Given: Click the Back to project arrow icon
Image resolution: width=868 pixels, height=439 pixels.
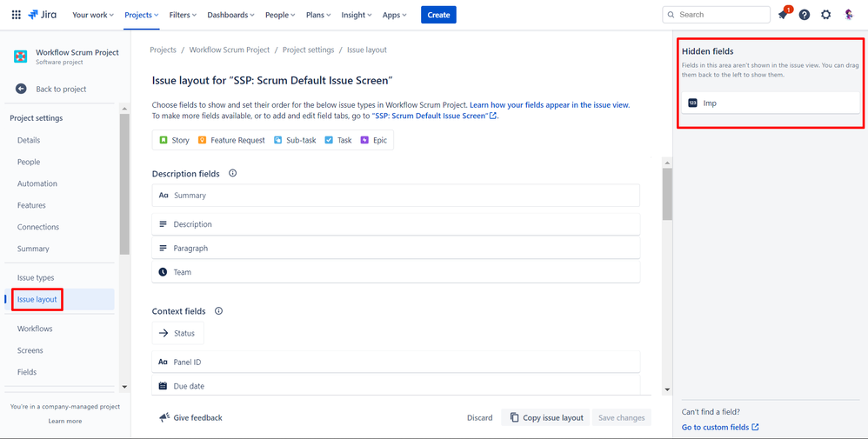Looking at the screenshot, I should 21,89.
